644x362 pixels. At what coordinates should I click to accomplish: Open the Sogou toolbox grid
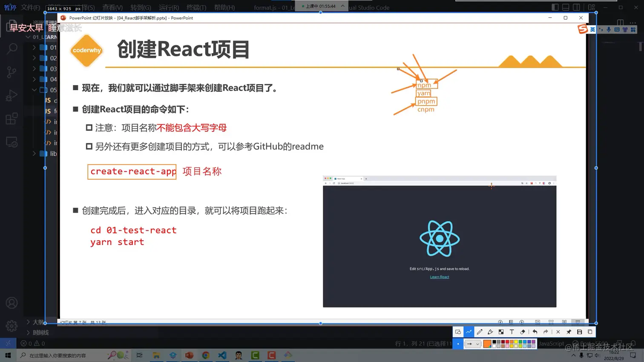coord(633,29)
